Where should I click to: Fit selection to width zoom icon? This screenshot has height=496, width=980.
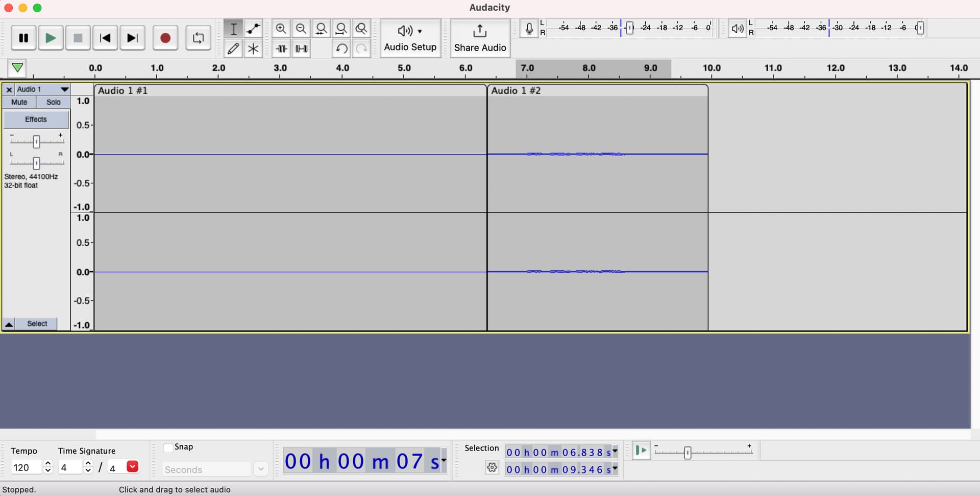click(321, 29)
